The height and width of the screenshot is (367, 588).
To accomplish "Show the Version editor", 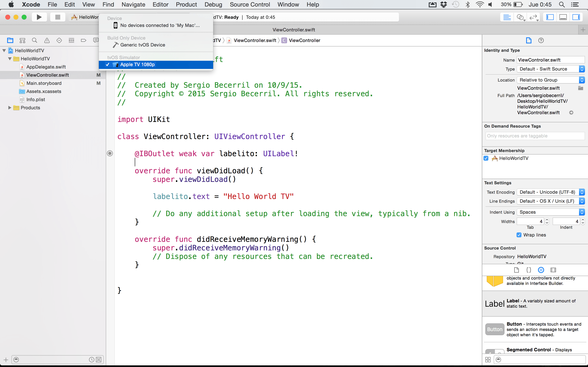I will [533, 17].
